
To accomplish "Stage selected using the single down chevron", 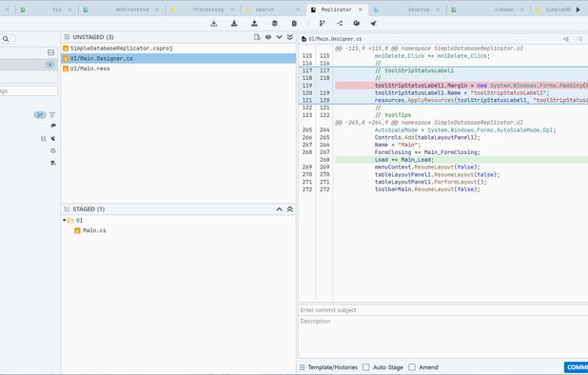I will 279,37.
